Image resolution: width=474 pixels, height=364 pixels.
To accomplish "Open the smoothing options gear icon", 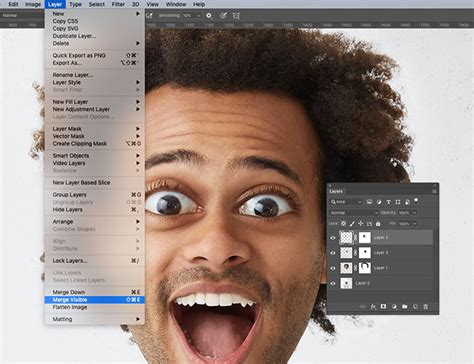I will click(209, 16).
